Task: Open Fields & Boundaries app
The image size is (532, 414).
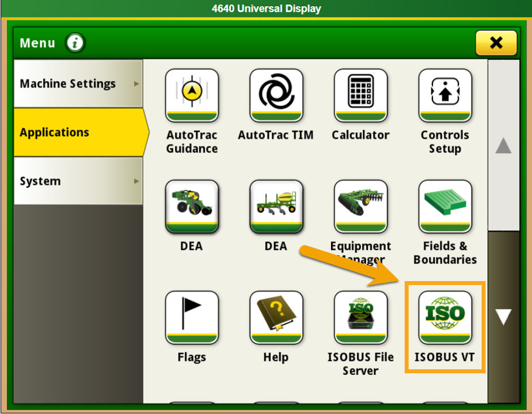Action: point(445,206)
